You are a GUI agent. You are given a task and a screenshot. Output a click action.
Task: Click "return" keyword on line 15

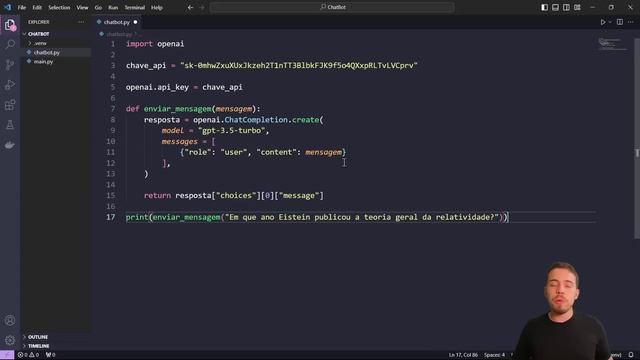tap(157, 196)
